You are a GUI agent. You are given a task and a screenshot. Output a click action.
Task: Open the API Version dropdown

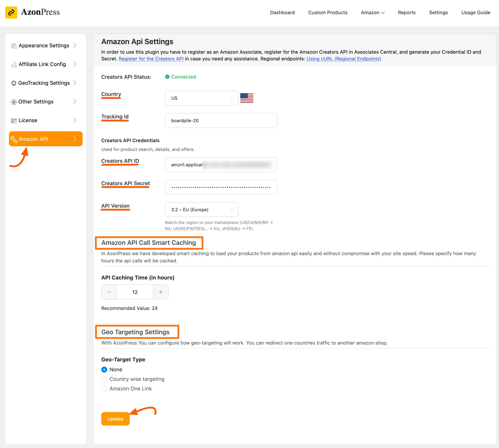click(x=201, y=210)
